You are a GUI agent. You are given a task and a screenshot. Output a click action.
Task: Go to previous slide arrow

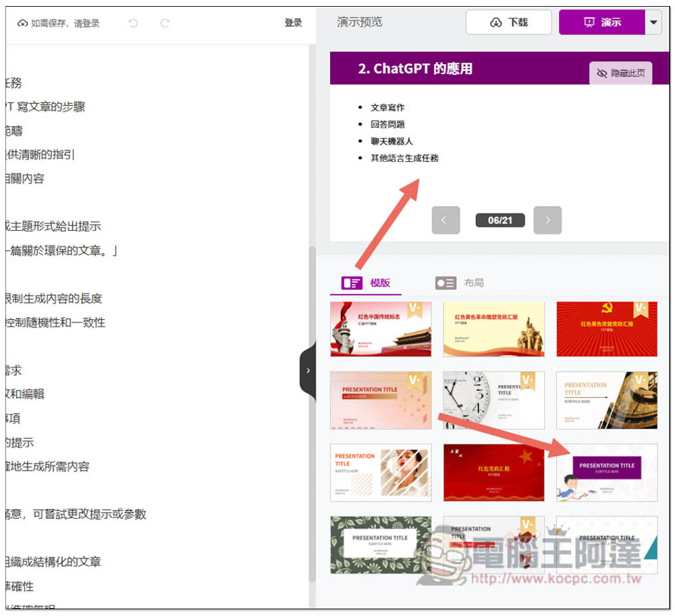click(446, 220)
